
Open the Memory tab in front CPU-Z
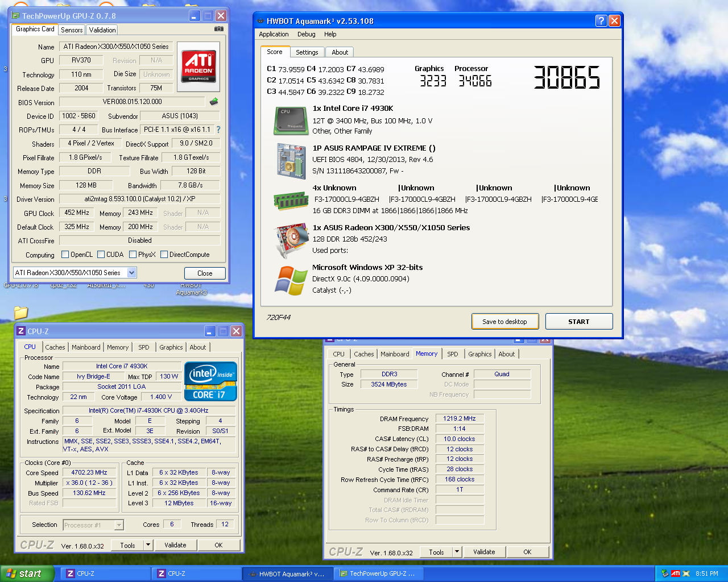coord(118,347)
